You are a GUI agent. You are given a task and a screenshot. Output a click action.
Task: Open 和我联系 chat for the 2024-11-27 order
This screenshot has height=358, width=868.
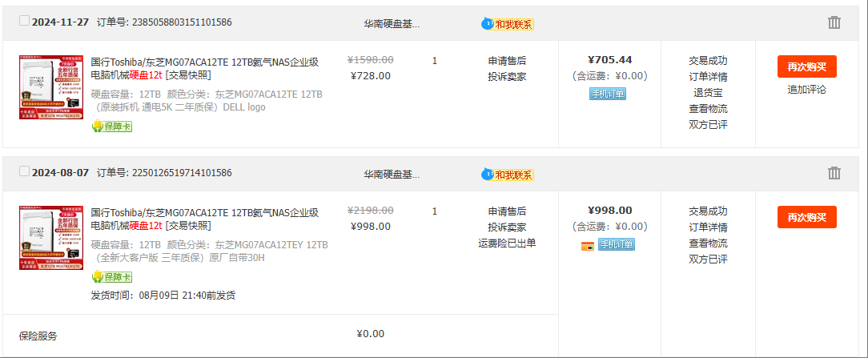(x=508, y=24)
